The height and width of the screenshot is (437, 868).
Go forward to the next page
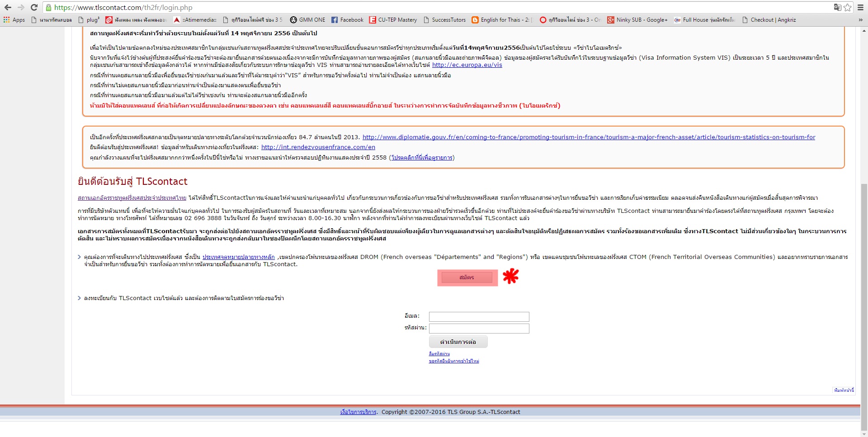(21, 7)
